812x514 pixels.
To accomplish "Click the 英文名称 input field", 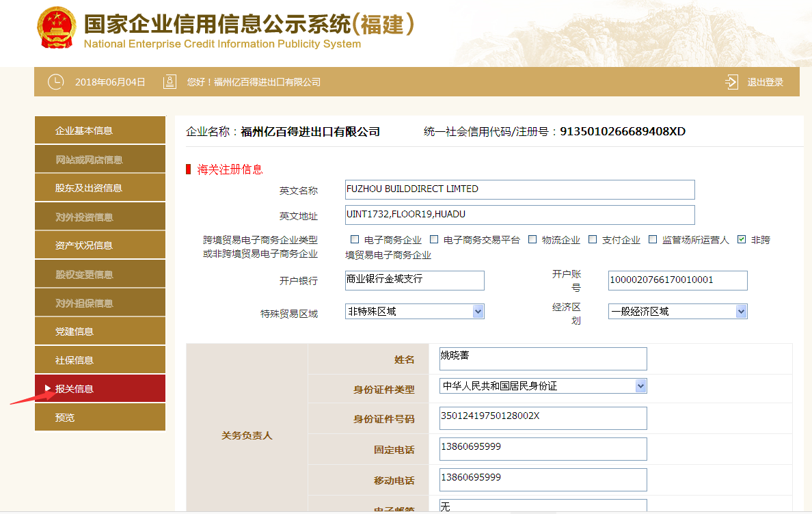I will coord(519,189).
